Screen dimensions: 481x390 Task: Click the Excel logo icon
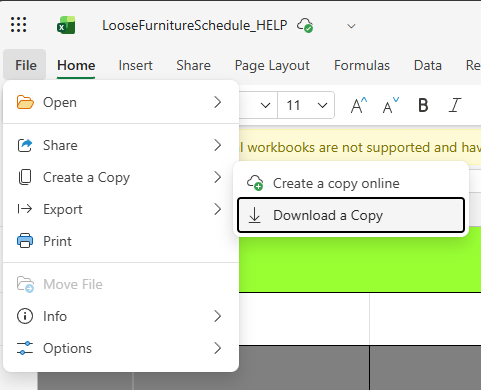66,25
